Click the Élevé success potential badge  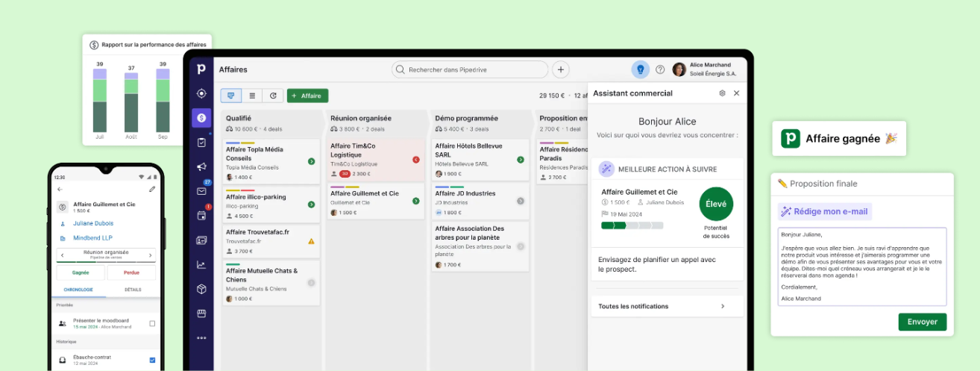coord(716,204)
